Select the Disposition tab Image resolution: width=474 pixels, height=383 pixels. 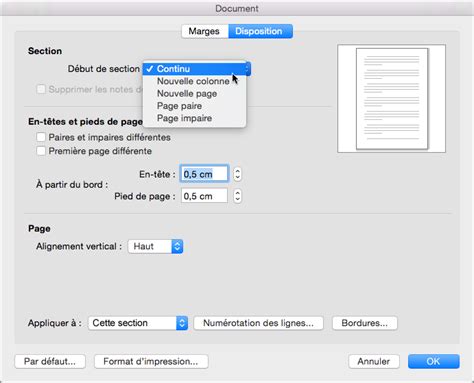coord(260,31)
